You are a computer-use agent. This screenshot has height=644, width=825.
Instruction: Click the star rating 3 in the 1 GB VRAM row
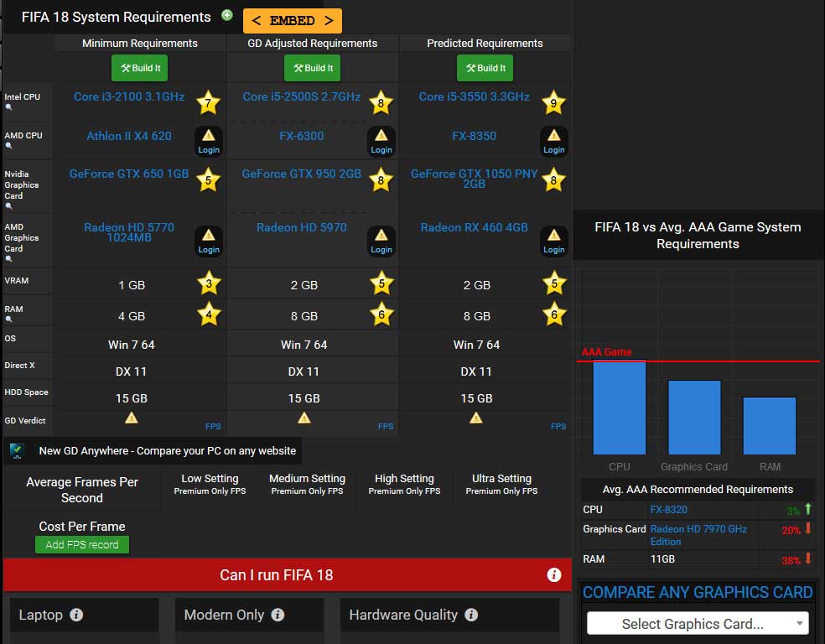click(x=209, y=283)
